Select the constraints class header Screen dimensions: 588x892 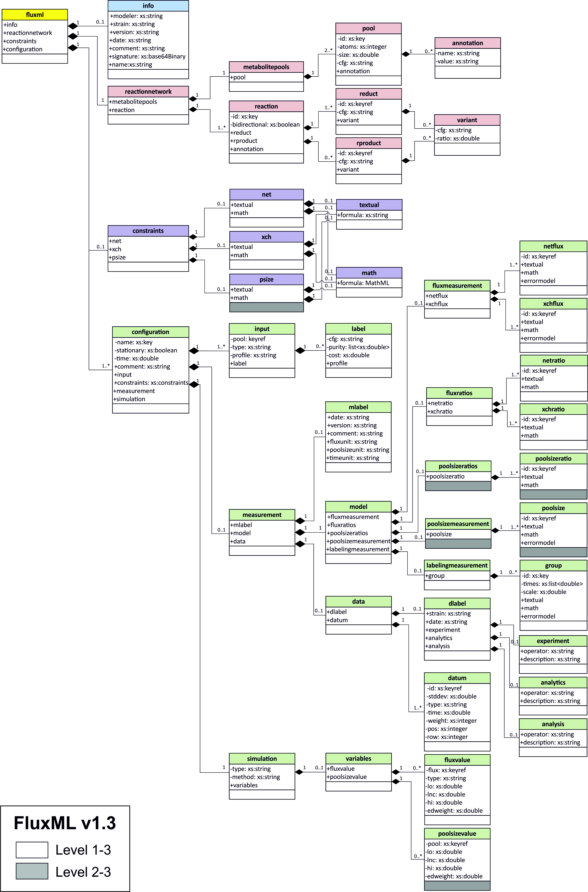[x=148, y=231]
